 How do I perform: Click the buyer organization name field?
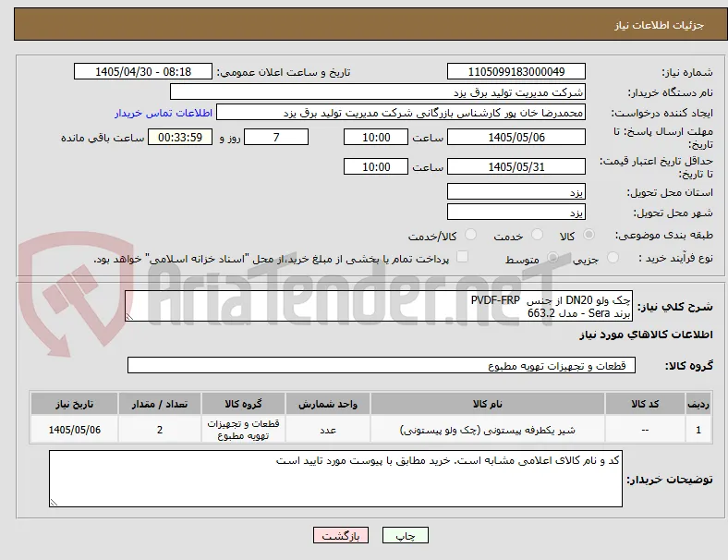(x=378, y=91)
